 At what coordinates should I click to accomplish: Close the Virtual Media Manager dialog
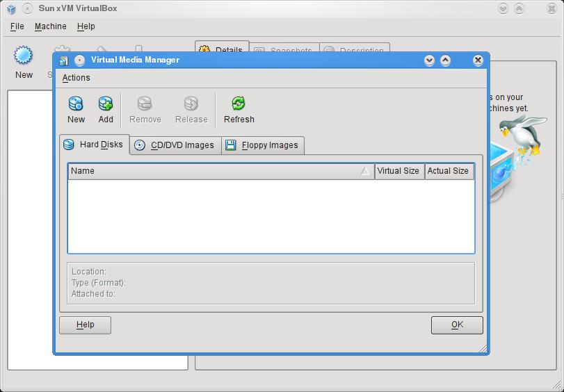[x=478, y=60]
